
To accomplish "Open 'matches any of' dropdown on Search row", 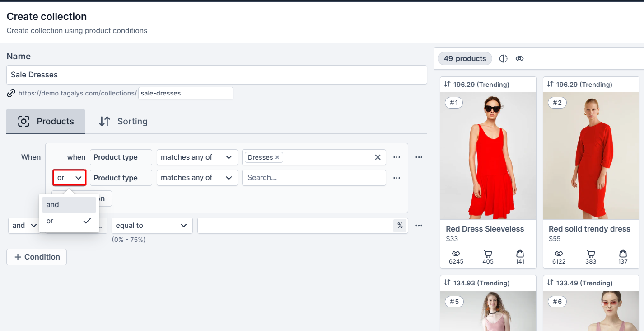I will [197, 178].
